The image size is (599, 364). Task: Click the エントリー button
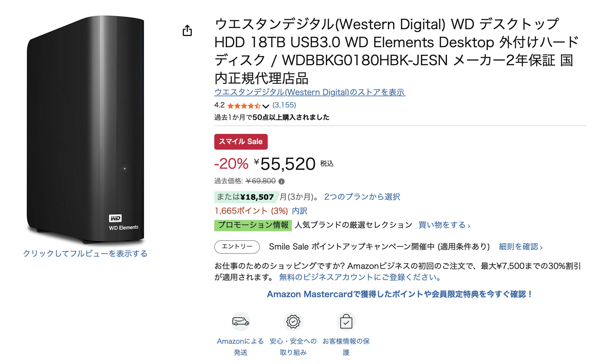[x=237, y=247]
